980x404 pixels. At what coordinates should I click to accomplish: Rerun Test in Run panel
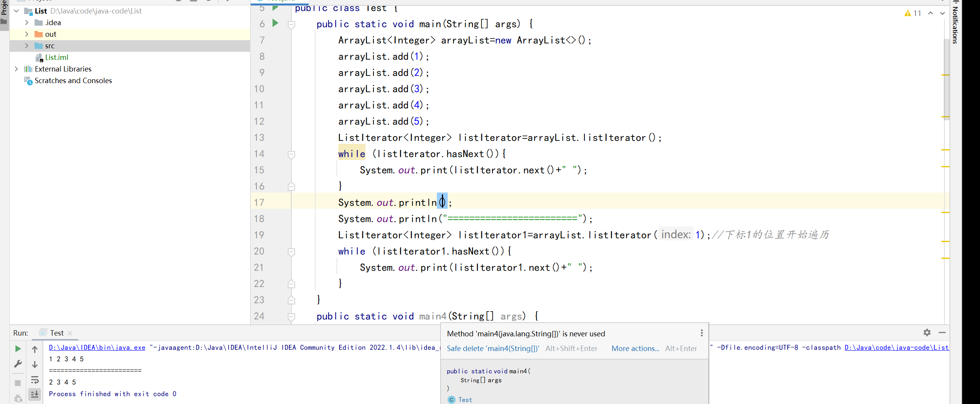pyautogui.click(x=18, y=349)
